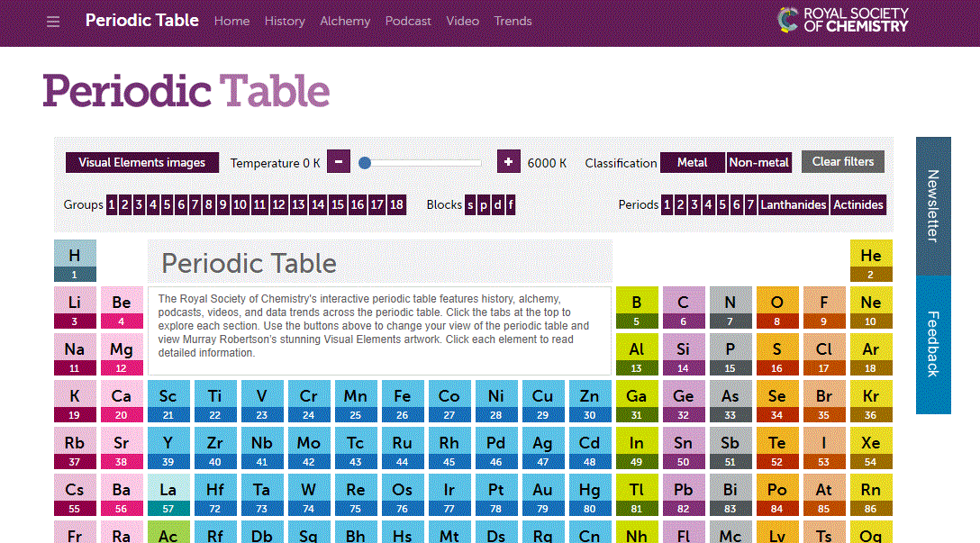Open the Lithium (Li) element tile
This screenshot has height=543, width=980.
[75, 307]
